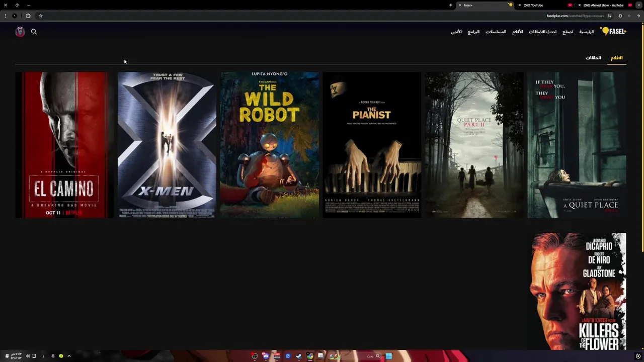Close the Ahmed Show YouTube tab
Image resolution: width=644 pixels, height=362 pixels.
click(580, 5)
